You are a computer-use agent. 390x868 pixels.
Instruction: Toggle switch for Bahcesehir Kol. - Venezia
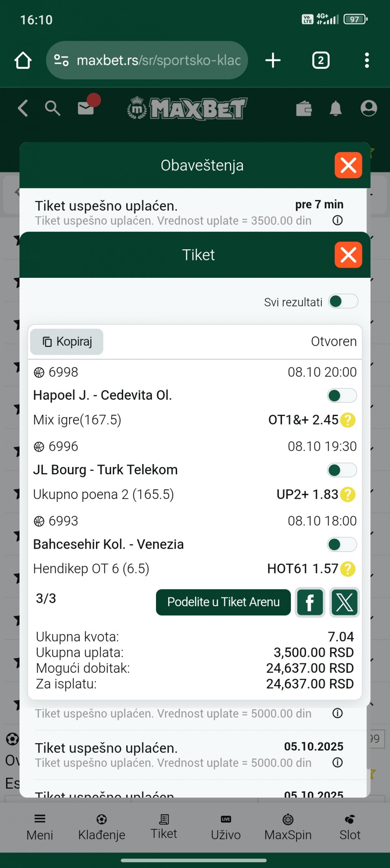(342, 545)
